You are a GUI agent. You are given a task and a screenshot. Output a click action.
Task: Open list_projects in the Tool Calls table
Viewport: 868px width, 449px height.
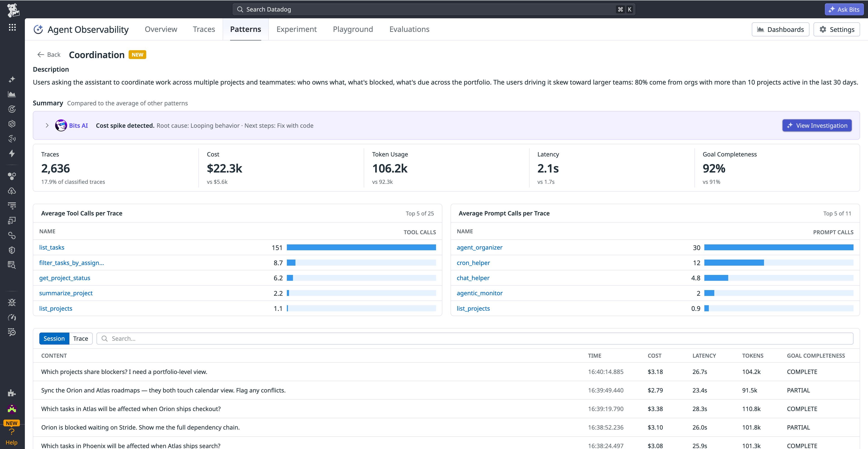point(56,308)
